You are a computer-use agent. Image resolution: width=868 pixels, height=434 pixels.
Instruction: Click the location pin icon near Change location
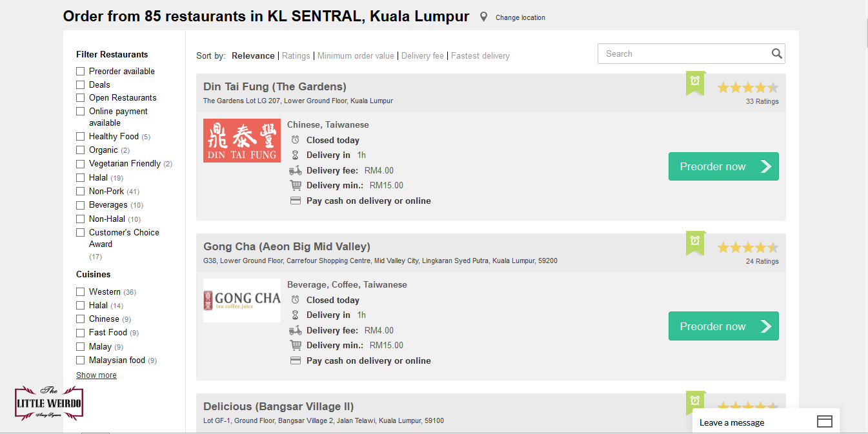(483, 17)
